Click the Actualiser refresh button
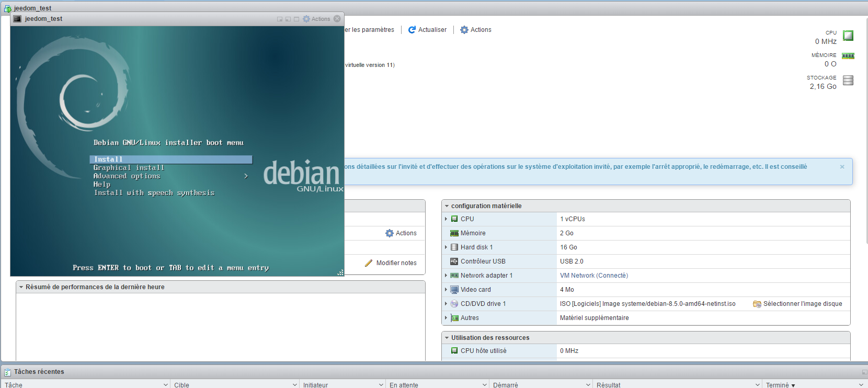The width and height of the screenshot is (868, 388). tap(427, 30)
